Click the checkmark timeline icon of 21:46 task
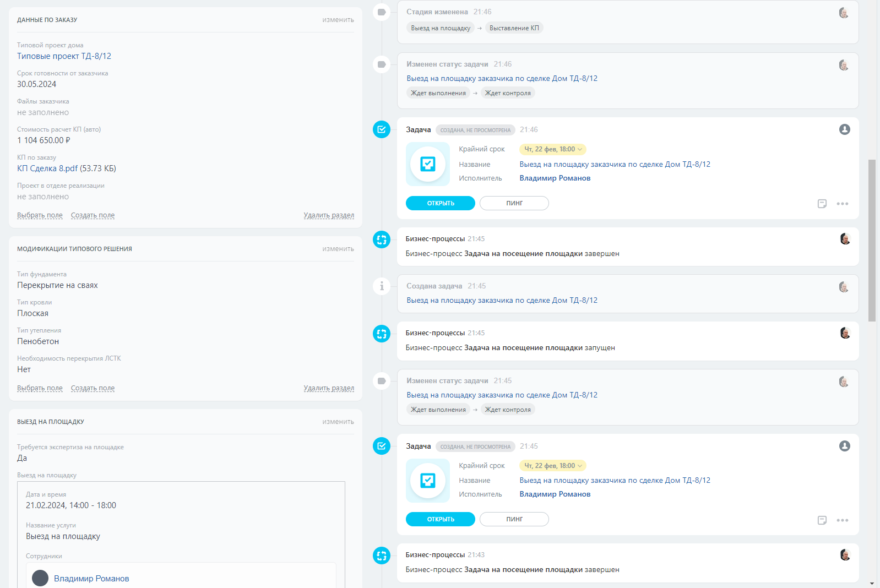This screenshot has height=588, width=880. coord(382,129)
